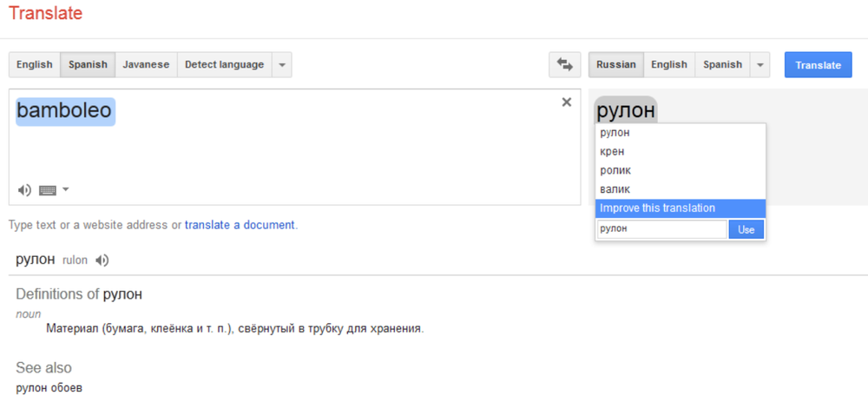The height and width of the screenshot is (402, 868).
Task: Clear the source text box
Action: point(567,102)
